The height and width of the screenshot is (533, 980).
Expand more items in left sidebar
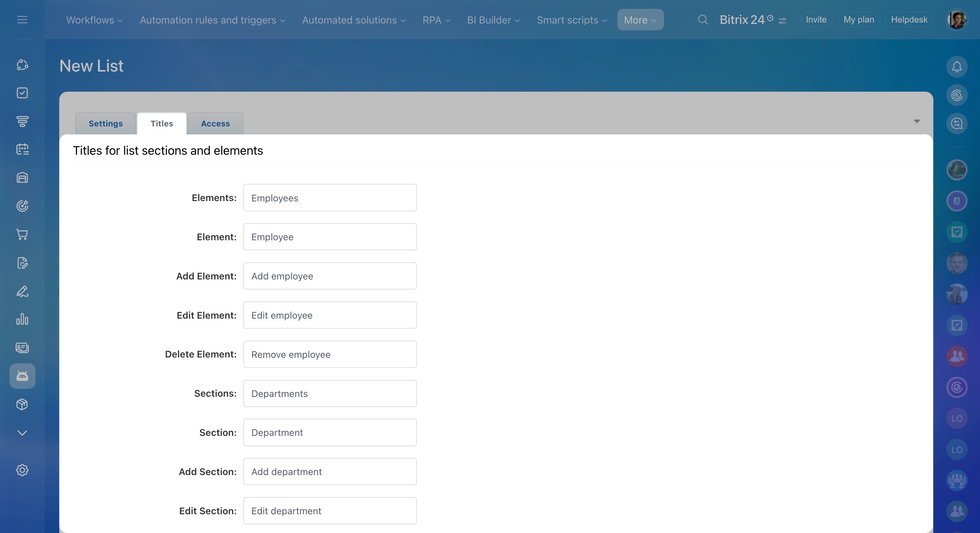(22, 433)
